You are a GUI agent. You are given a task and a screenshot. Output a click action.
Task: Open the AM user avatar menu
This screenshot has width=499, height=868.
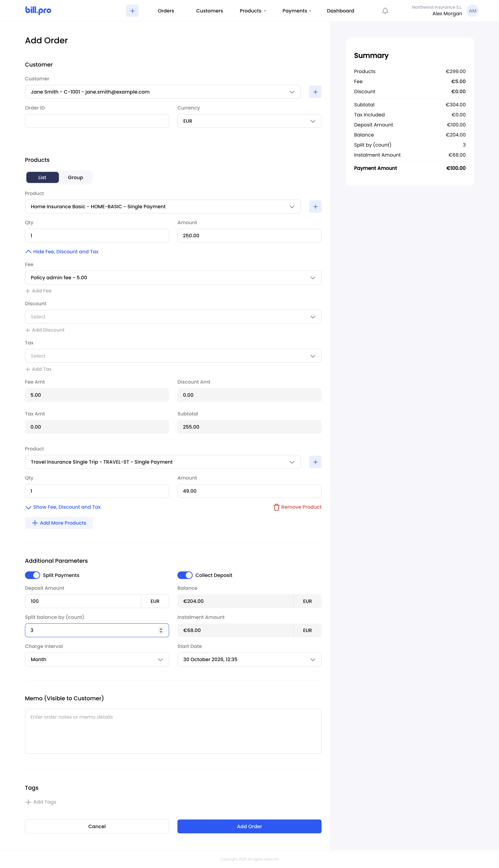[473, 11]
